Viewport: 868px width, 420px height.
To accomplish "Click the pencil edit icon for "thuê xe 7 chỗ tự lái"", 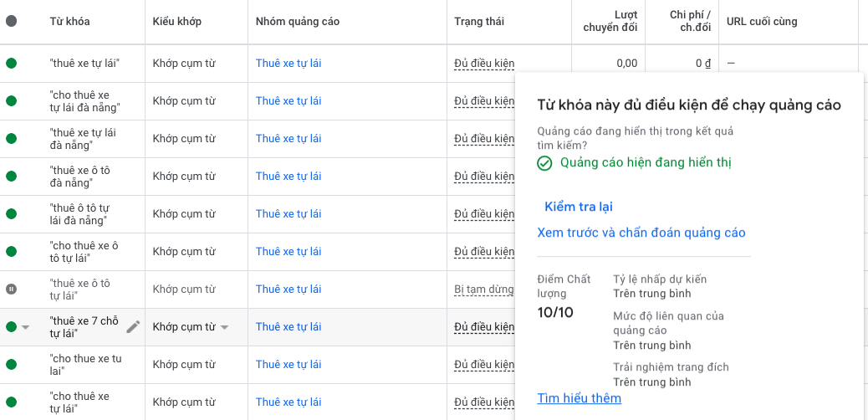I will (133, 327).
